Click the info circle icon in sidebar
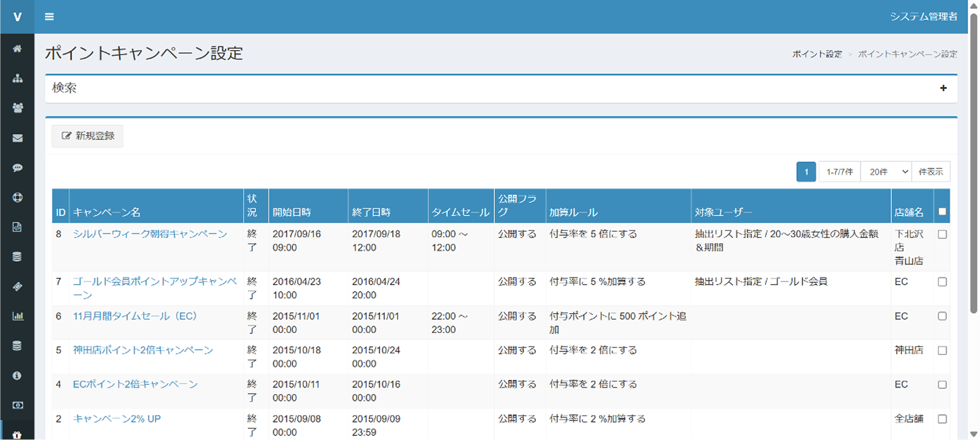Image resolution: width=980 pixels, height=440 pixels. (x=17, y=375)
